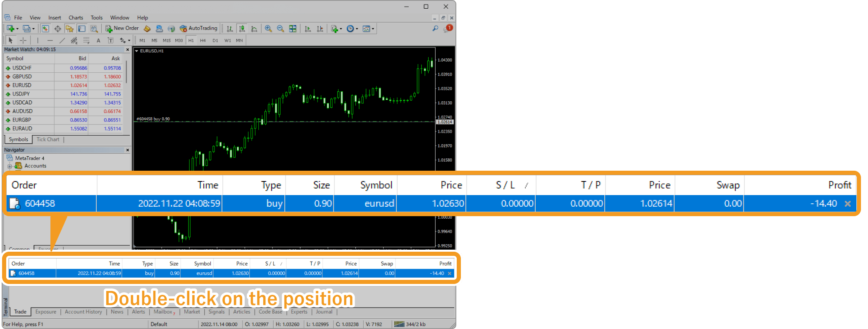Open the Tools menu
Image resolution: width=868 pixels, height=329 pixels.
tap(97, 18)
